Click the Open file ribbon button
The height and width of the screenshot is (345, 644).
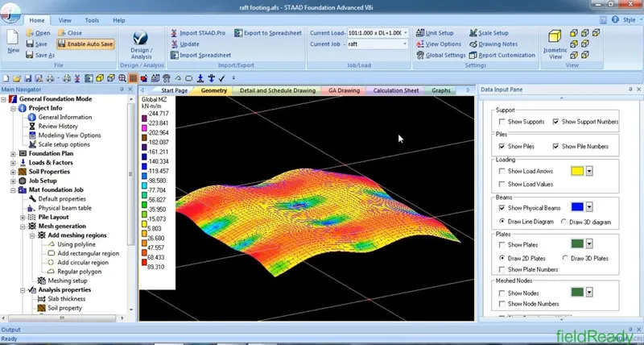pos(38,33)
